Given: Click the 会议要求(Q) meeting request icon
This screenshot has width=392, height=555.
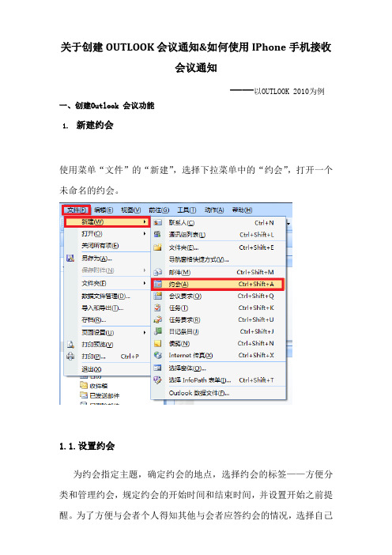Looking at the screenshot, I should click(158, 296).
